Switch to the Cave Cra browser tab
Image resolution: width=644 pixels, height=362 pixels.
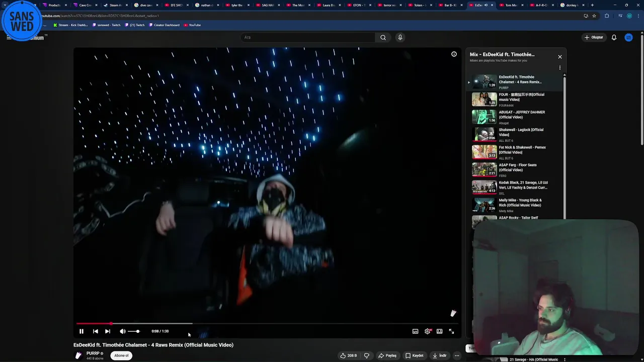pos(85,5)
